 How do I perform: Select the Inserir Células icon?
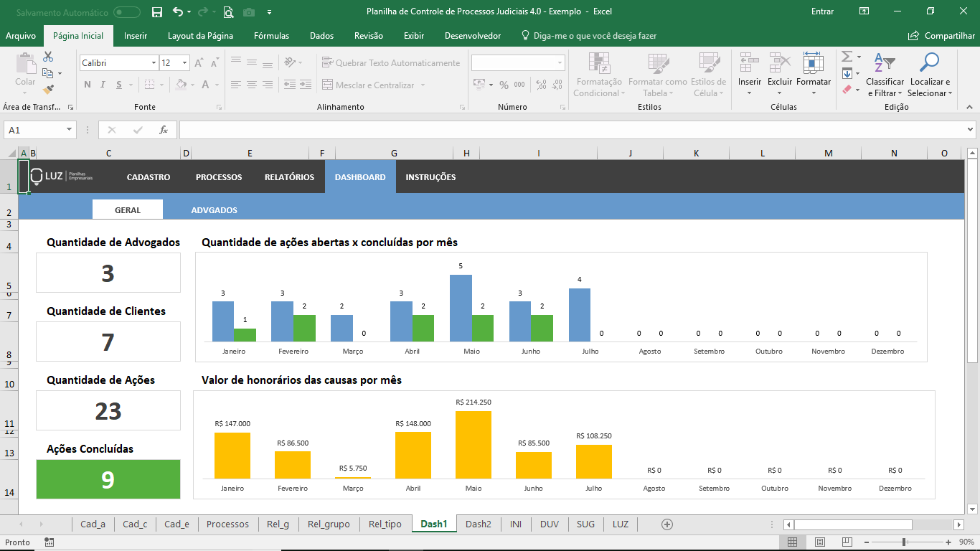point(749,69)
